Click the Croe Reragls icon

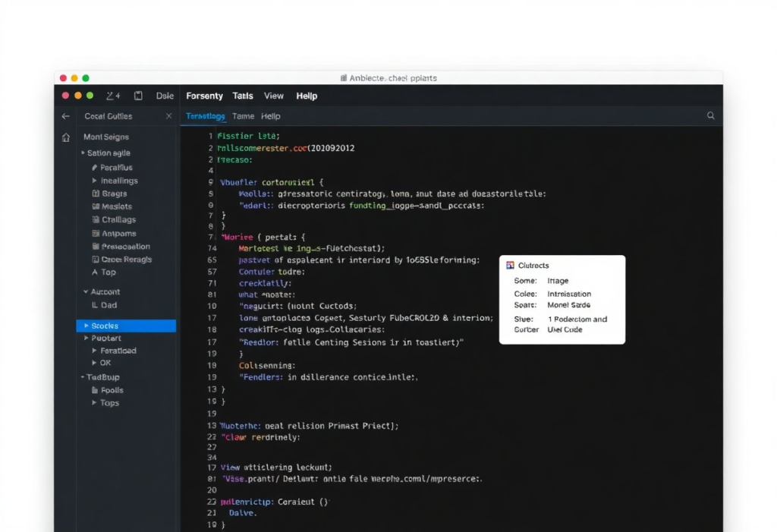(97, 259)
